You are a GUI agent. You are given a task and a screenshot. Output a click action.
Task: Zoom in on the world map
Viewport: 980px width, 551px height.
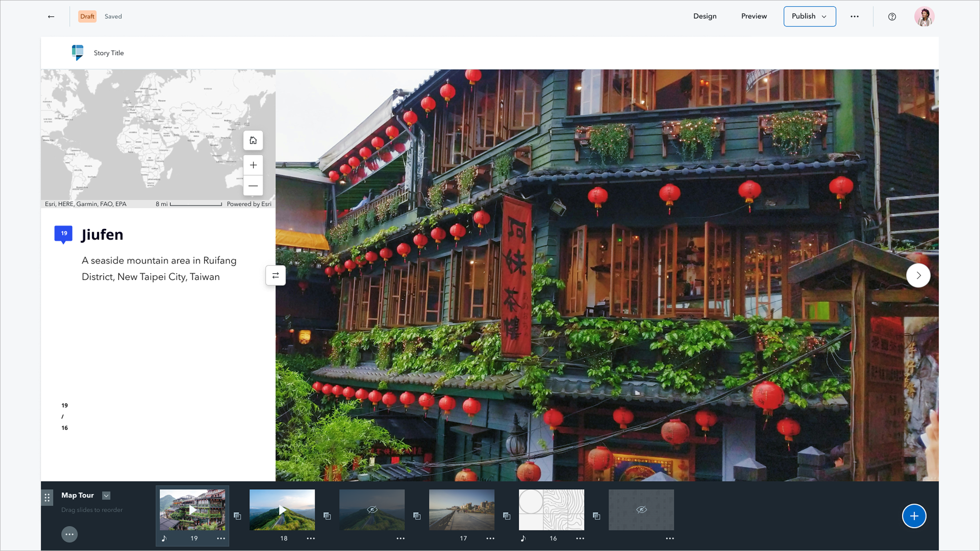click(x=253, y=165)
